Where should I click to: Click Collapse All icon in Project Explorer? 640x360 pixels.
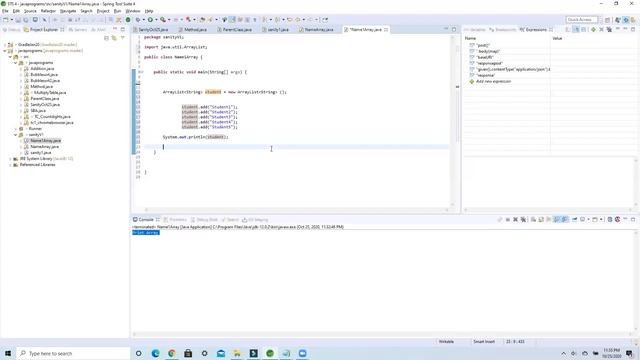106,38
